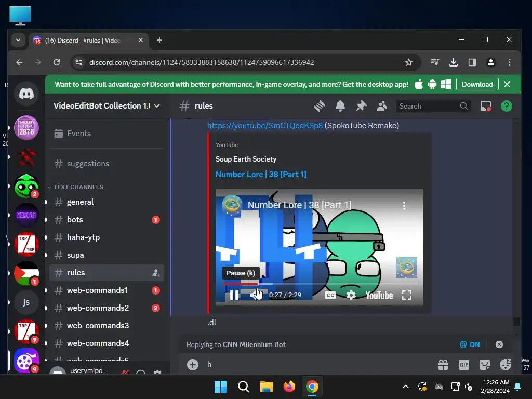Open the web-commands1 channel

(x=107, y=290)
